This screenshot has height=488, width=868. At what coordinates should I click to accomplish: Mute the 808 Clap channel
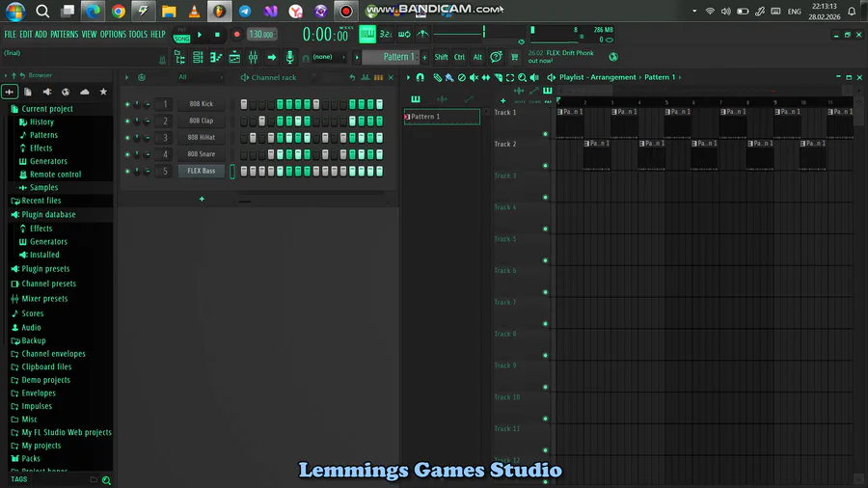(x=127, y=121)
